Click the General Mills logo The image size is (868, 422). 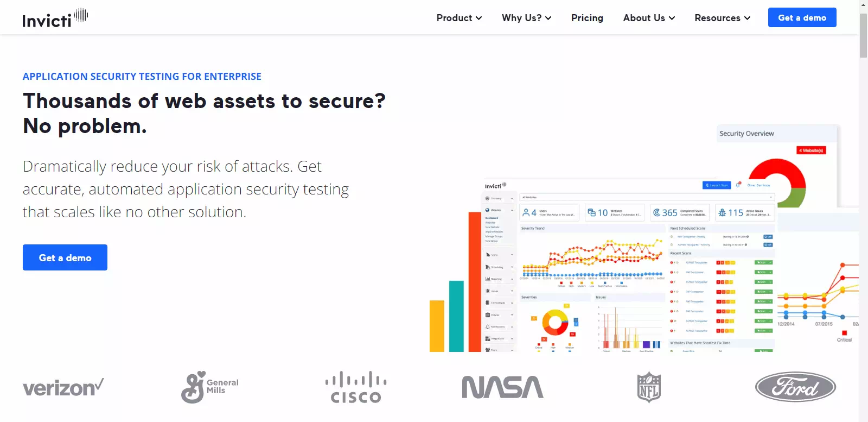pyautogui.click(x=209, y=387)
